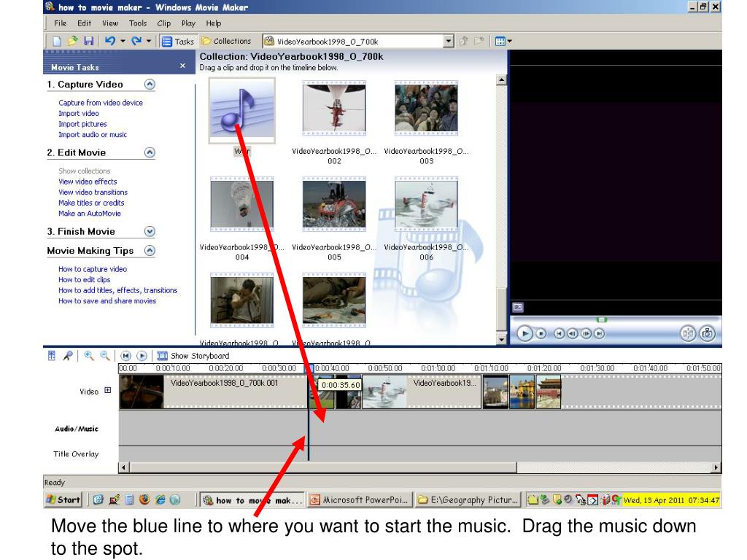Toggle the Collections pane button

[x=226, y=41]
